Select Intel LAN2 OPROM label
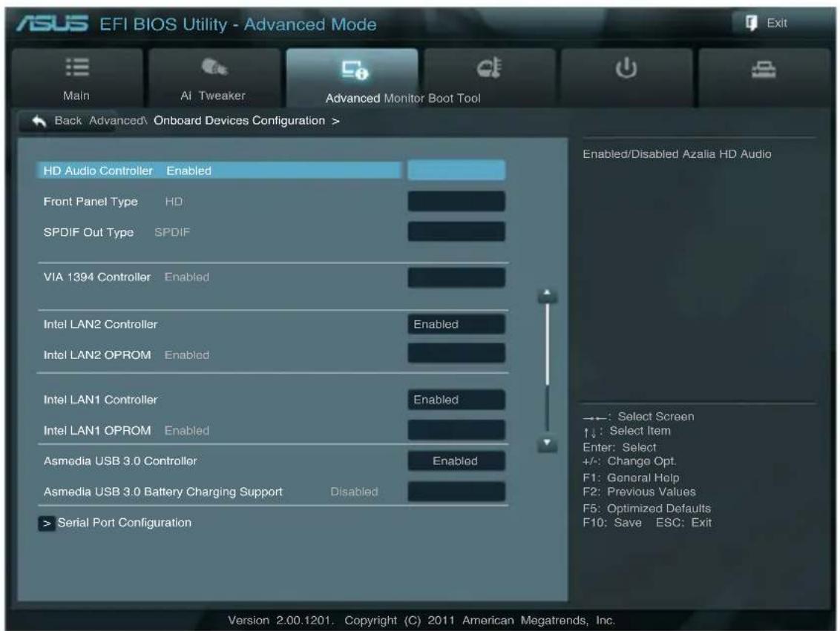Screen dimensions: 840x631 click(97, 355)
